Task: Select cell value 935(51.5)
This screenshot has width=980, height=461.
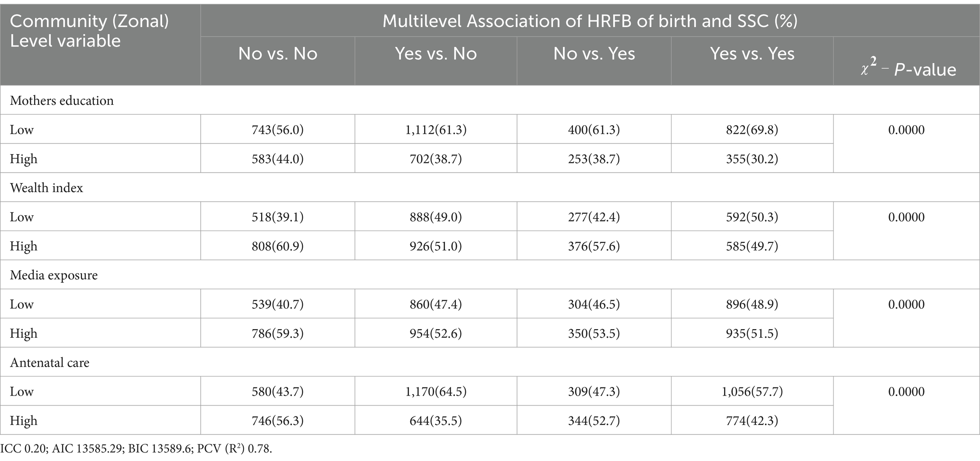Action: point(753,333)
